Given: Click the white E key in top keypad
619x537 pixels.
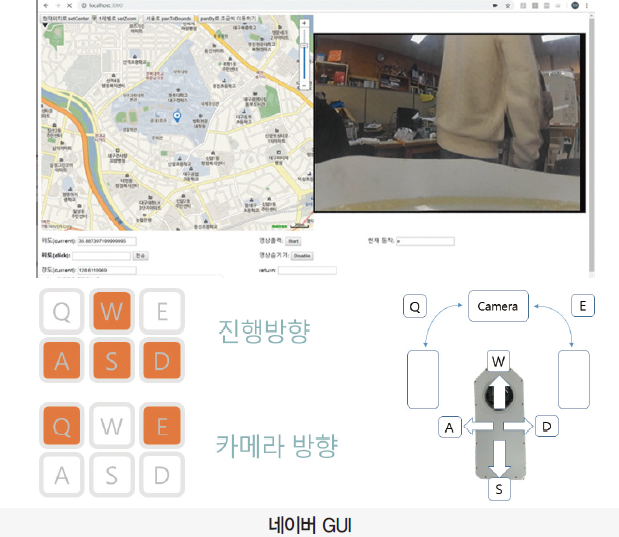Looking at the screenshot, I should click(x=162, y=311).
